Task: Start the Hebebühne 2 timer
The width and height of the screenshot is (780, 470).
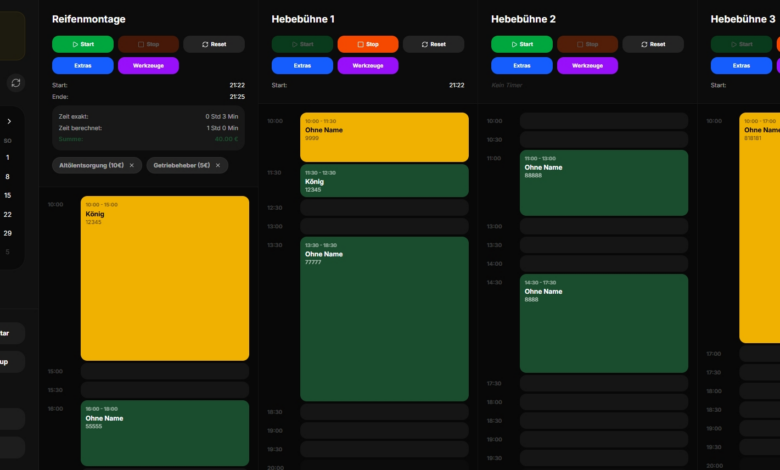Action: pyautogui.click(x=521, y=44)
